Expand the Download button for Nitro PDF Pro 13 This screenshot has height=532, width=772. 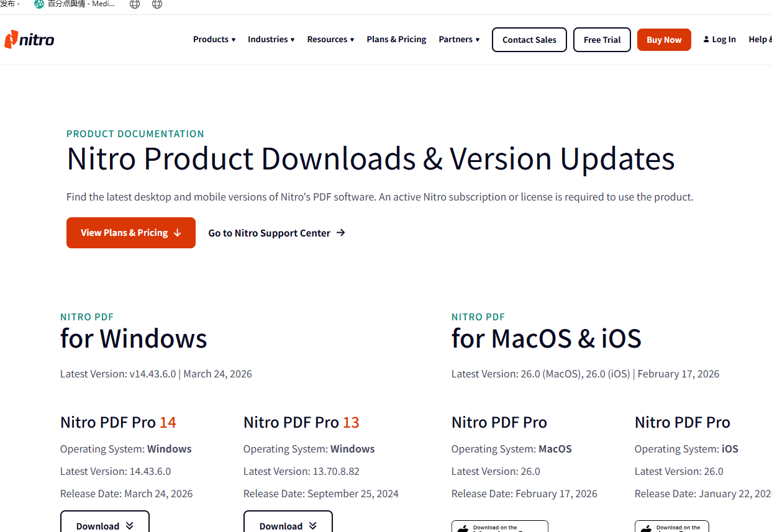pos(288,521)
